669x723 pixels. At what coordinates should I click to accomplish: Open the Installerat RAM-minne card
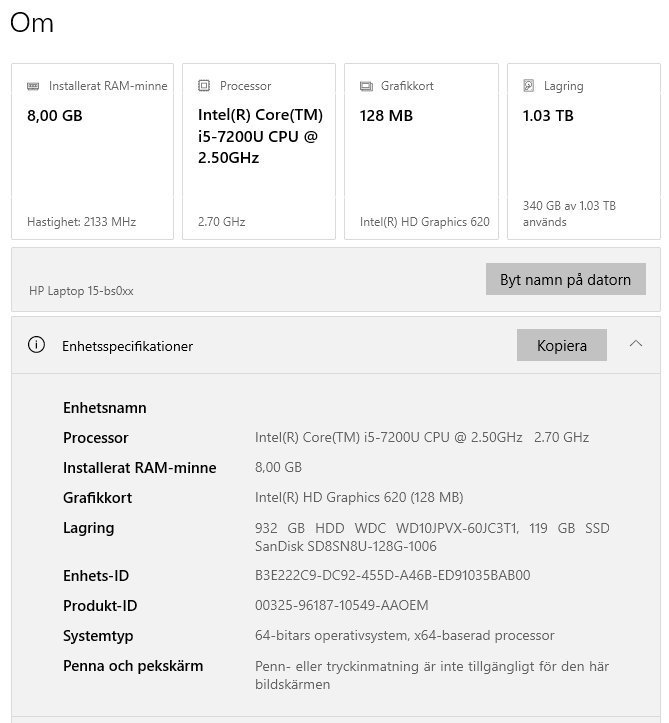[x=92, y=152]
